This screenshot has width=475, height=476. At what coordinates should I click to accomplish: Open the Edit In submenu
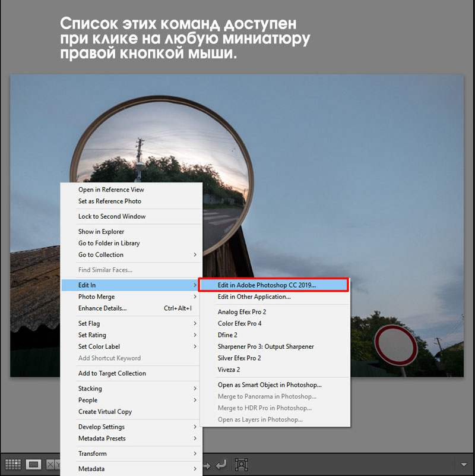[130, 285]
